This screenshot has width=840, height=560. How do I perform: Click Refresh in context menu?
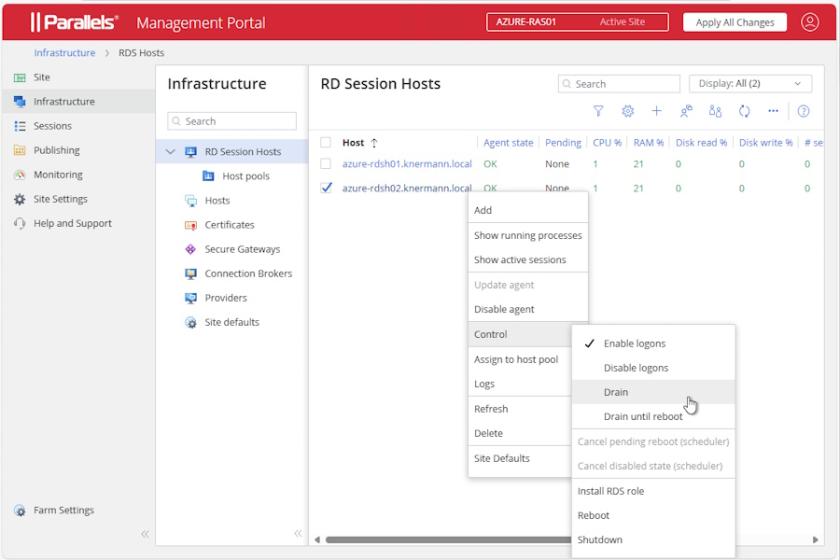tap(520, 409)
